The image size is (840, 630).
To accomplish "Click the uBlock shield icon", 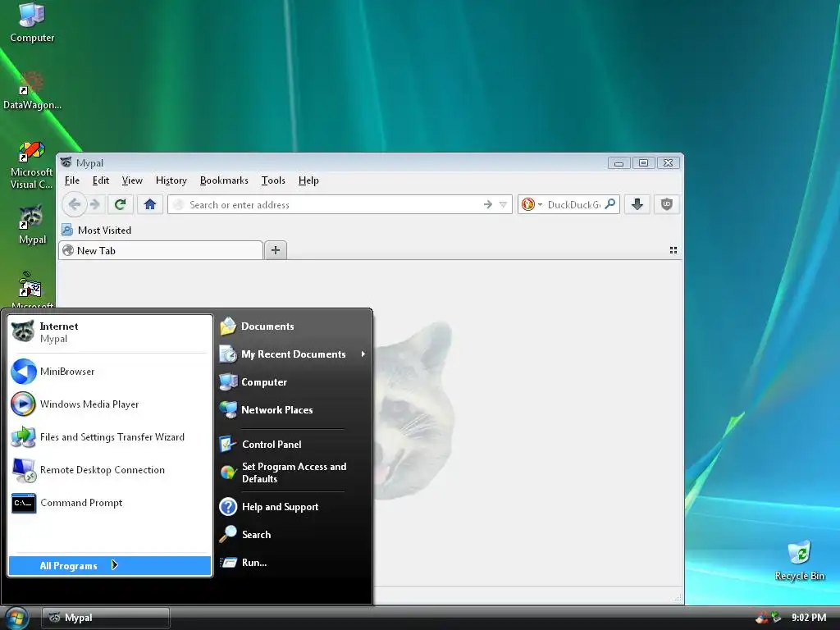I will (x=666, y=204).
